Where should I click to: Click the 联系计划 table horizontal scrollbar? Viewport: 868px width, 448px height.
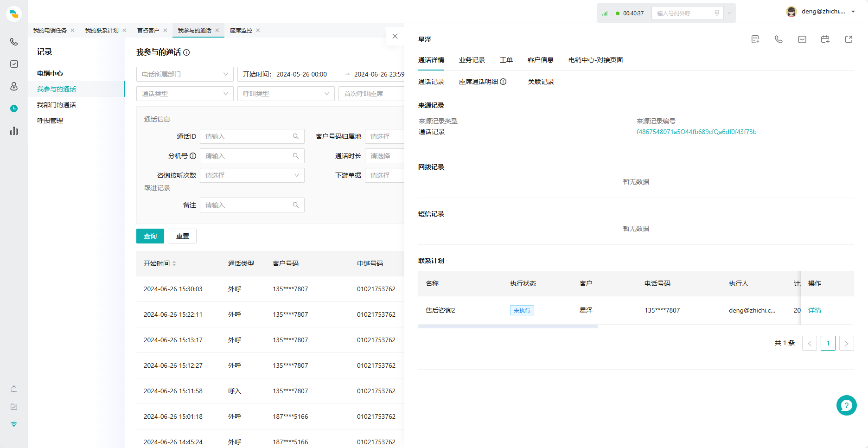click(508, 326)
